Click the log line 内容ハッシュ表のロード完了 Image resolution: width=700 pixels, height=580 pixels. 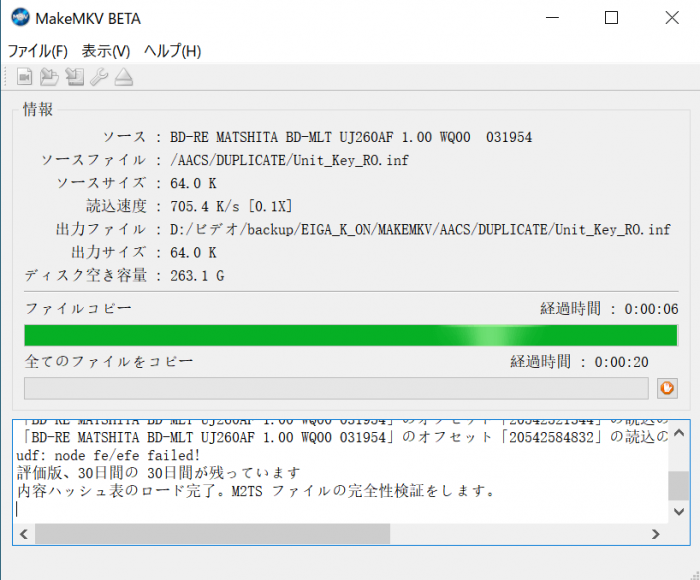tap(256, 491)
